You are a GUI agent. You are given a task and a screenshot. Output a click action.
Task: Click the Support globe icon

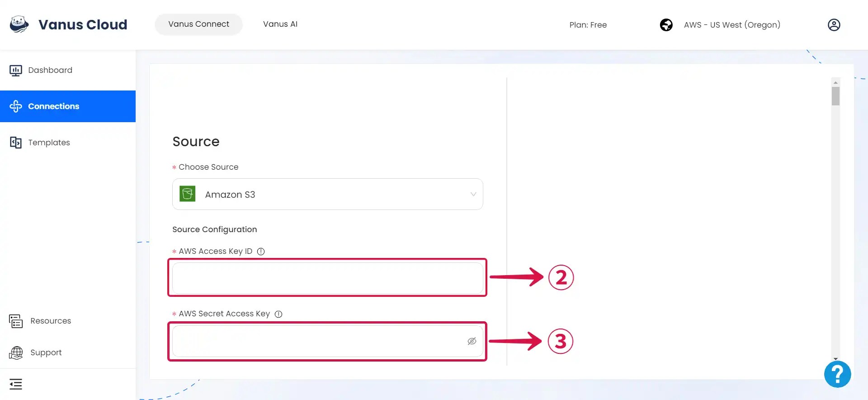pyautogui.click(x=16, y=352)
